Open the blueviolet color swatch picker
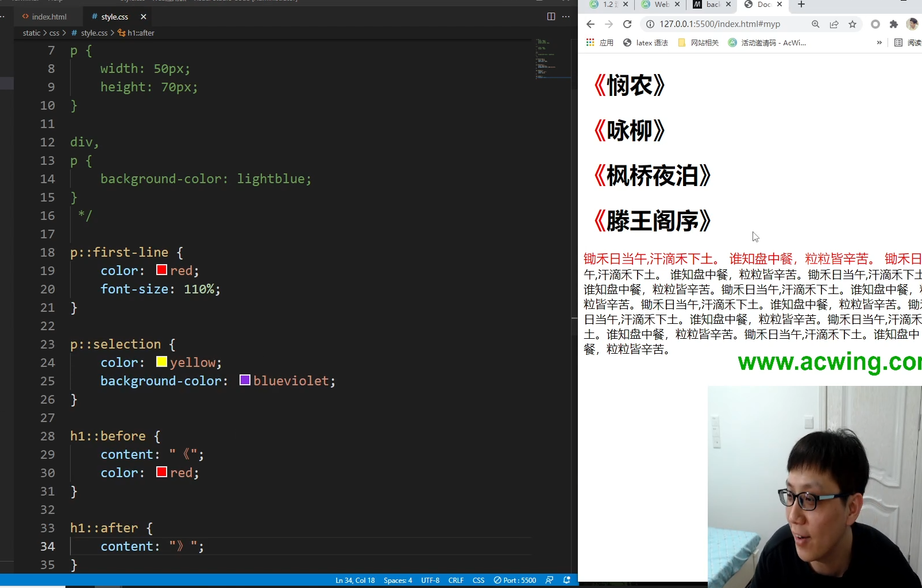Screen dimensions: 922x588 point(245,380)
